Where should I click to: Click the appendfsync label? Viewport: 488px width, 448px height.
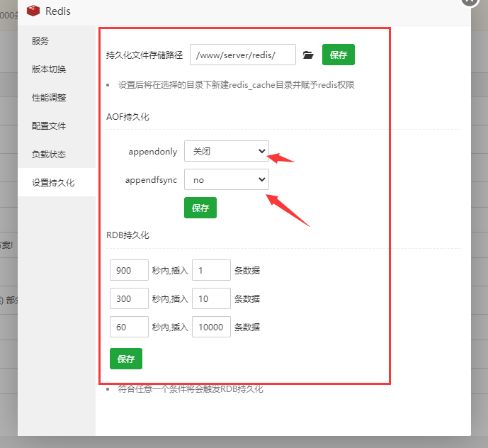coord(151,180)
